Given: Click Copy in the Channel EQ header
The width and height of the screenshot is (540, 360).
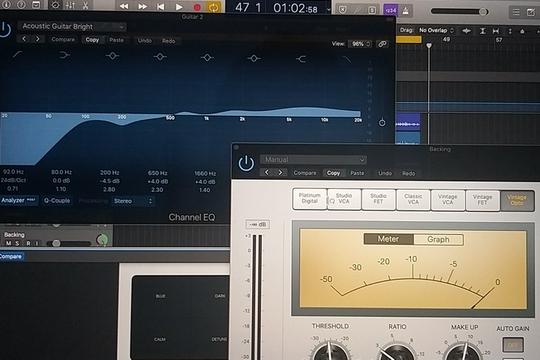Looking at the screenshot, I should [92, 40].
